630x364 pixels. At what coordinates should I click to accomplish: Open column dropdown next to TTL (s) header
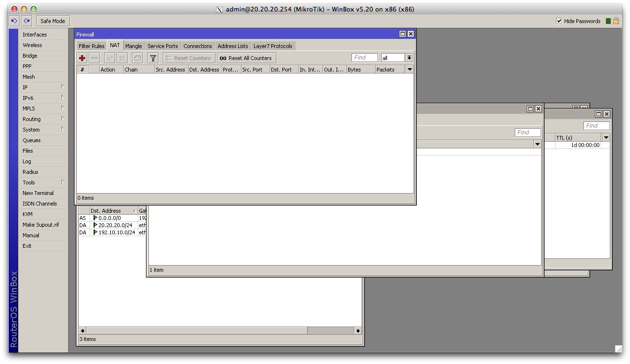click(x=606, y=138)
